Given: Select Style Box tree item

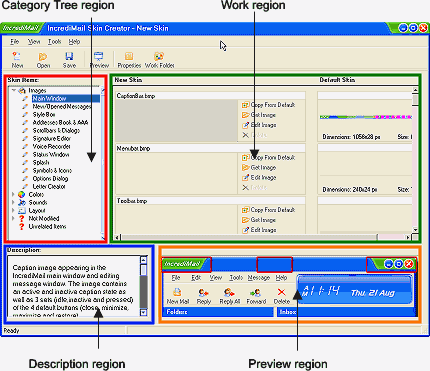Looking at the screenshot, I should (x=44, y=115).
